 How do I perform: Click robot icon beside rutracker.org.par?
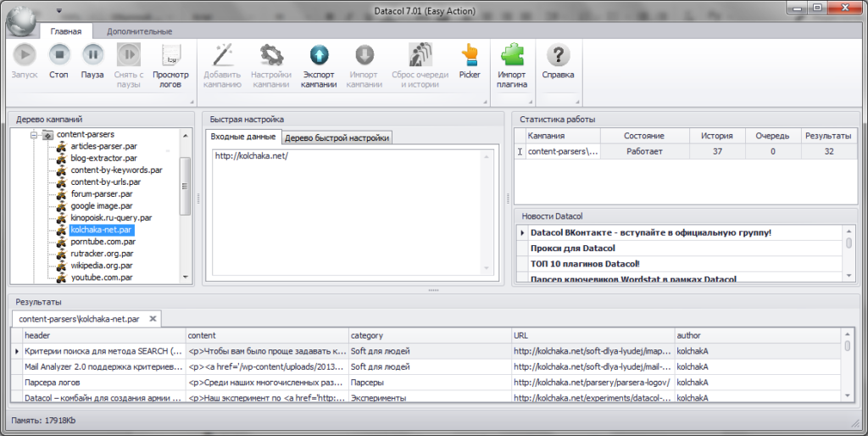(61, 253)
